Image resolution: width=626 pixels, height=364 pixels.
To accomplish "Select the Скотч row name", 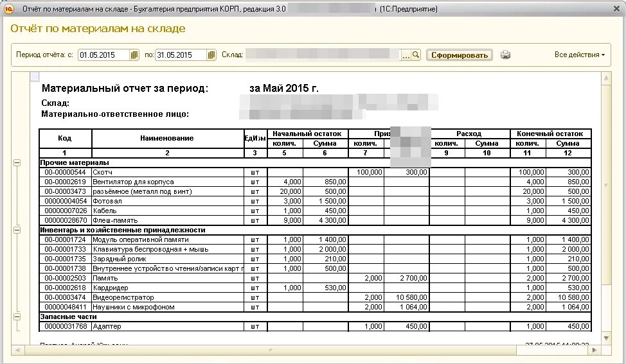I will pyautogui.click(x=168, y=172).
